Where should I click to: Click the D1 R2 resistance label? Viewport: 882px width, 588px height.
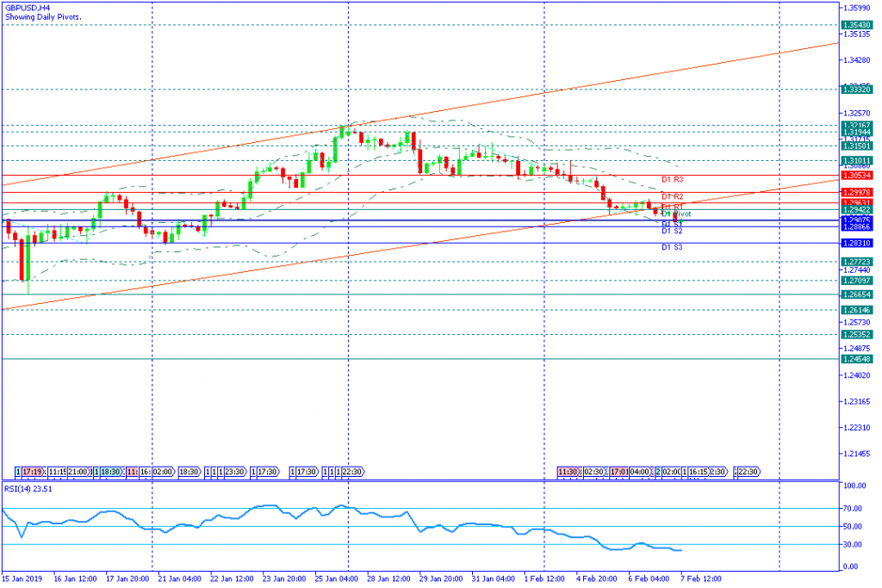[x=673, y=196]
